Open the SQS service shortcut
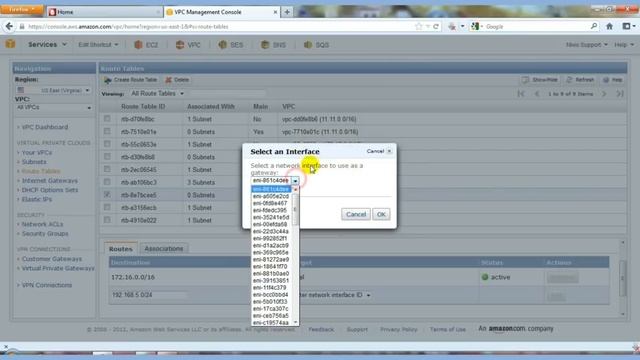This screenshot has width=640, height=360. pyautogui.click(x=316, y=45)
